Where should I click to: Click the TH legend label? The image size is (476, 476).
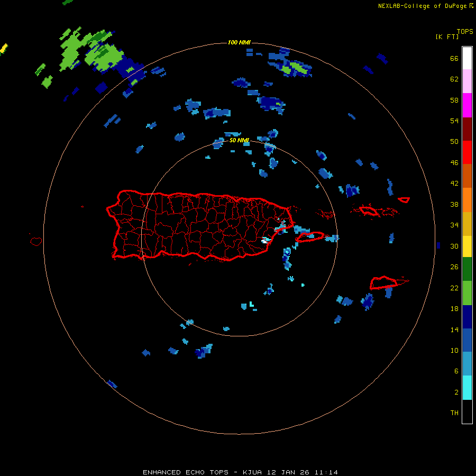[x=454, y=413]
